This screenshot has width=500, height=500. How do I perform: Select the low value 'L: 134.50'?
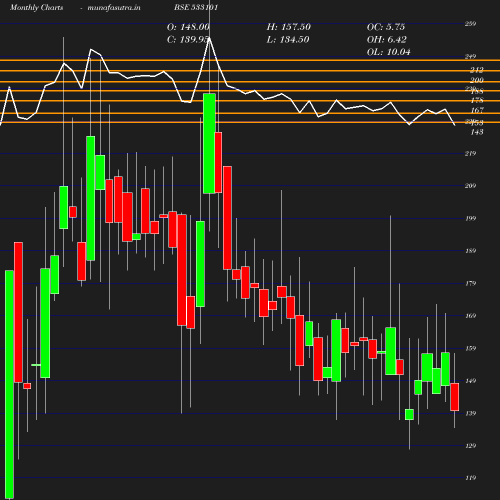coord(288,40)
